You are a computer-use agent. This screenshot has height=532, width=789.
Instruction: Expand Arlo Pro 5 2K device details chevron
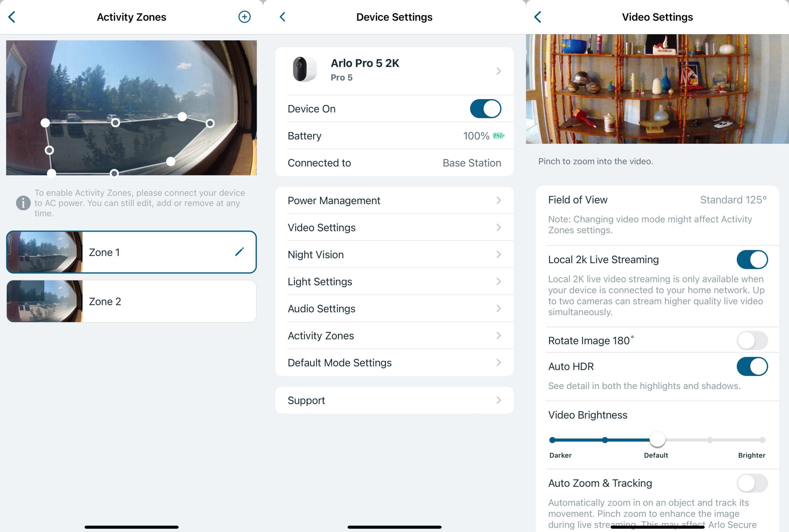pos(498,71)
